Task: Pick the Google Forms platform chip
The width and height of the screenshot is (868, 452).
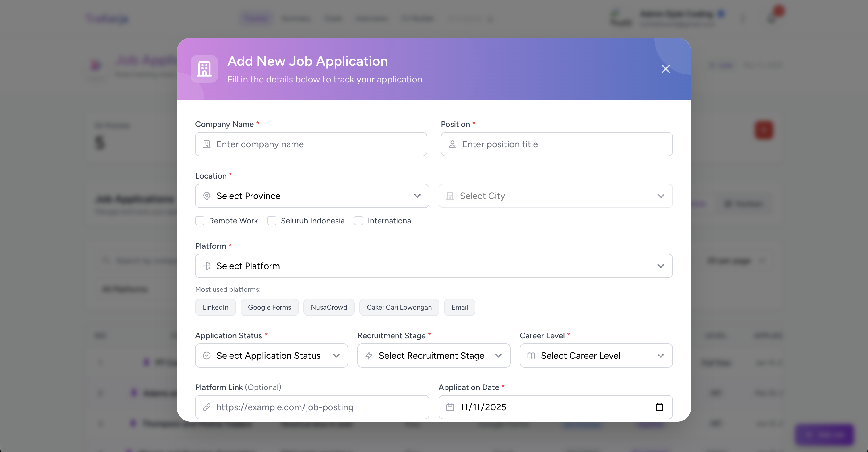Action: point(269,307)
